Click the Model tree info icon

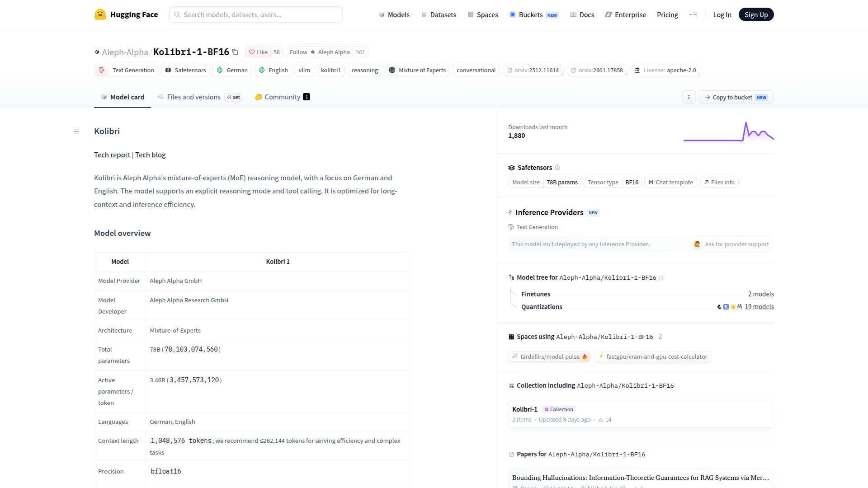(661, 278)
